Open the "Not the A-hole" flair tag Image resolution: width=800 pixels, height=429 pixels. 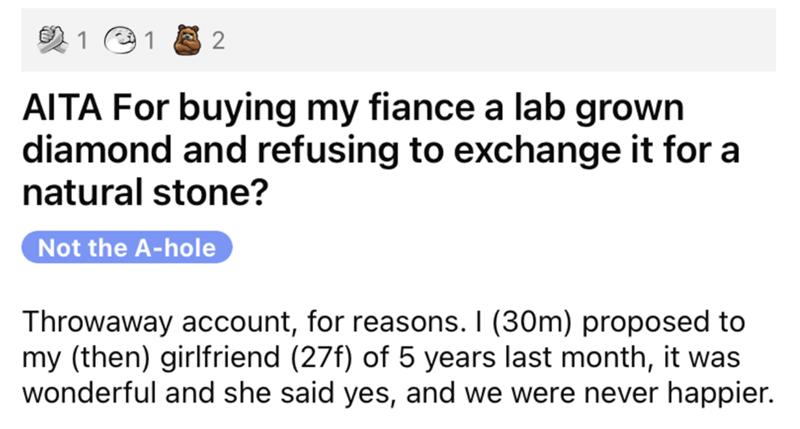pos(126,247)
